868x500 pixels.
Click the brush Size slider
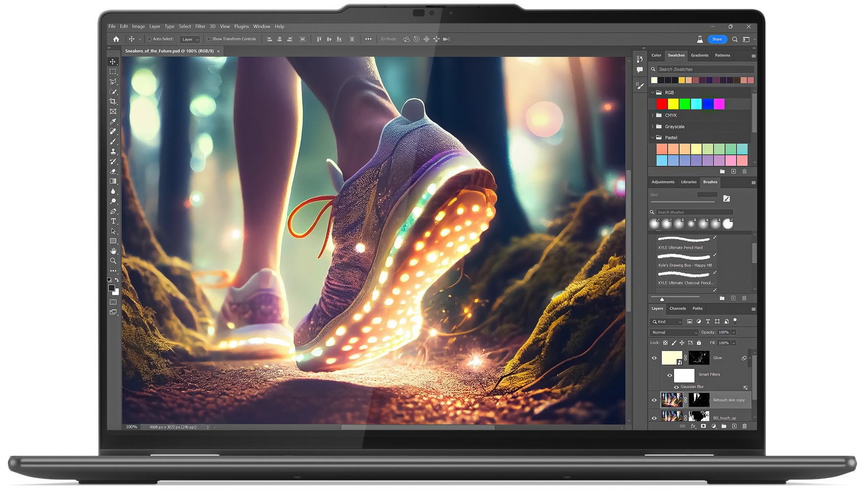pyautogui.click(x=683, y=202)
